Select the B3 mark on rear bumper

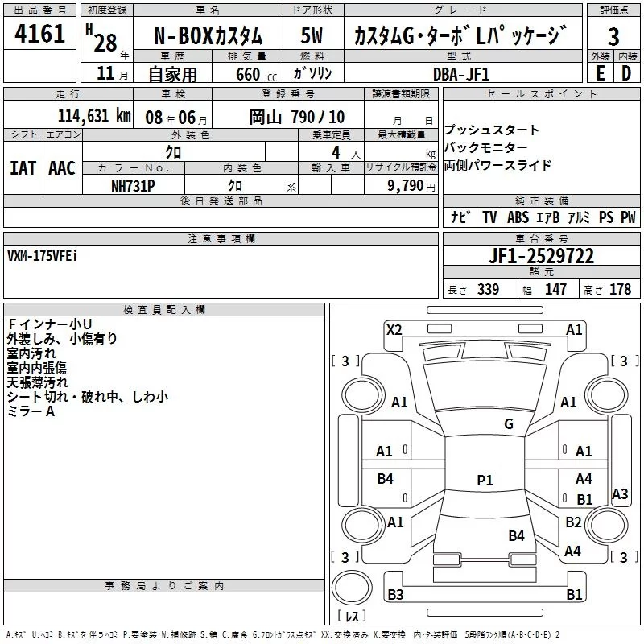point(395,594)
